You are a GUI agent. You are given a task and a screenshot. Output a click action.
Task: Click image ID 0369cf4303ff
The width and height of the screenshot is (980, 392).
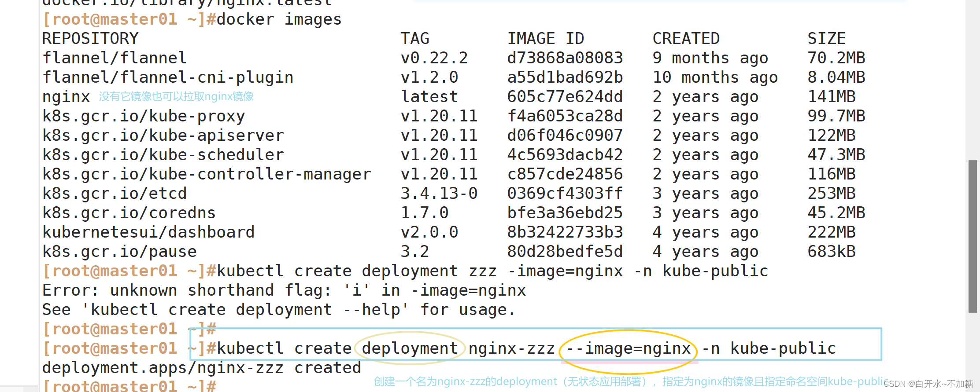[565, 194]
